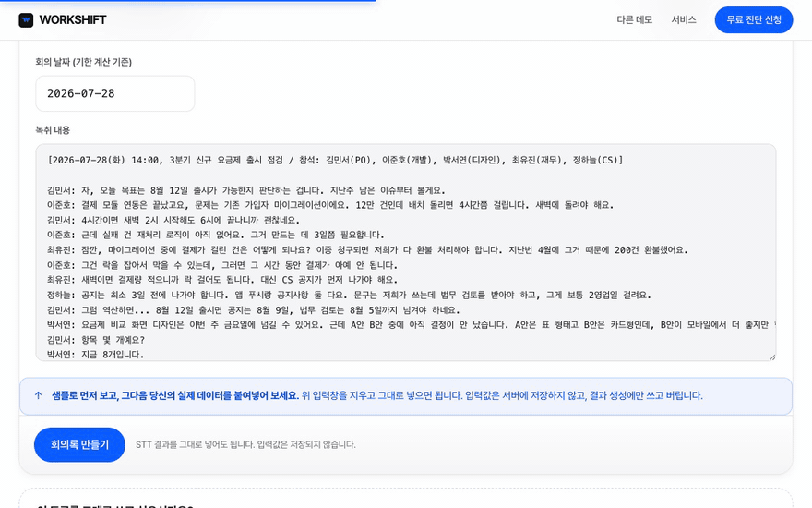Viewport: 812px width, 508px height.
Task: Click the line '최유진: 잠깐, 마이그레이션 중에 결제가'
Action: (367, 250)
